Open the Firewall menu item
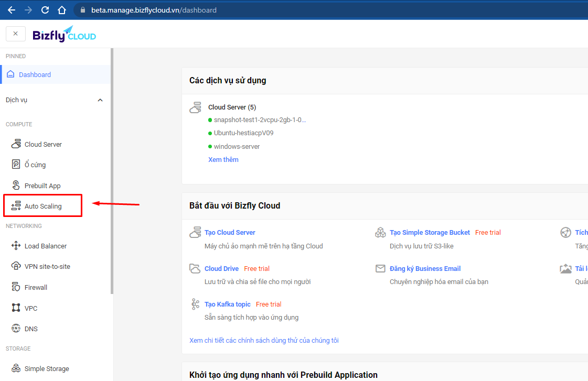 tap(36, 287)
